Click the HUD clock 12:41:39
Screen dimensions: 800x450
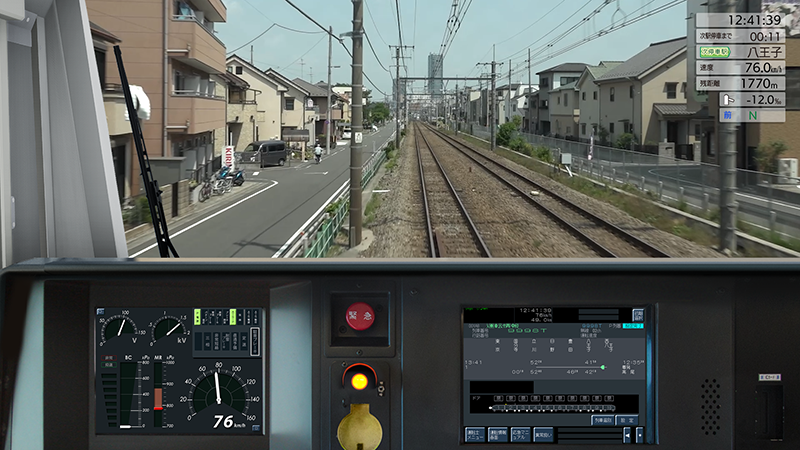click(754, 20)
